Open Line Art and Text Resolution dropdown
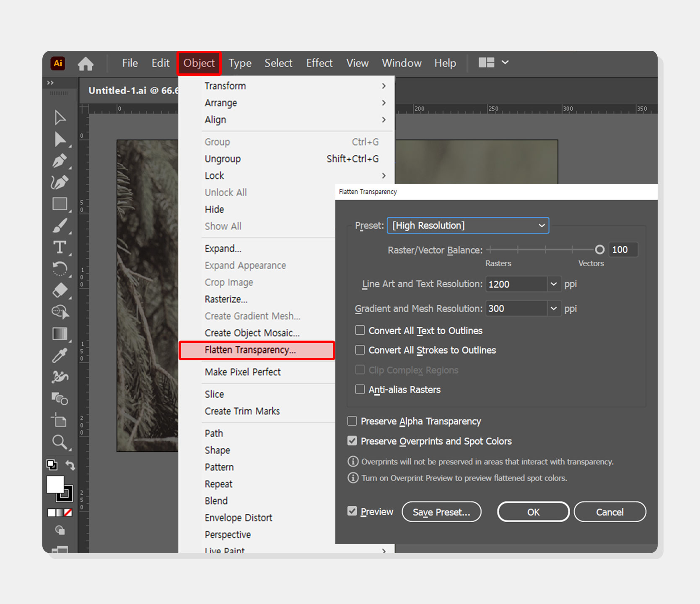This screenshot has width=700, height=604. (x=554, y=284)
